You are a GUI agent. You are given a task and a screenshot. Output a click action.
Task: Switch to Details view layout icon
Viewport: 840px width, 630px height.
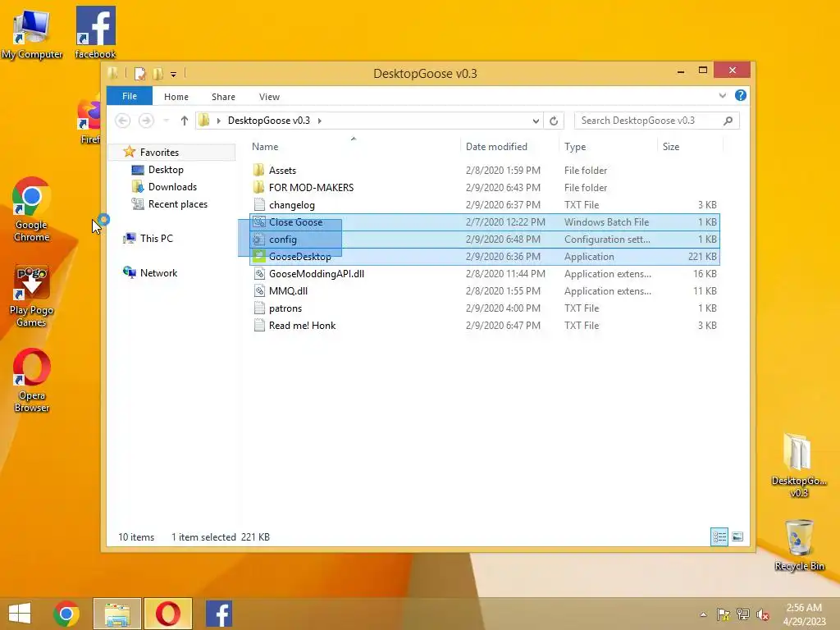(719, 536)
